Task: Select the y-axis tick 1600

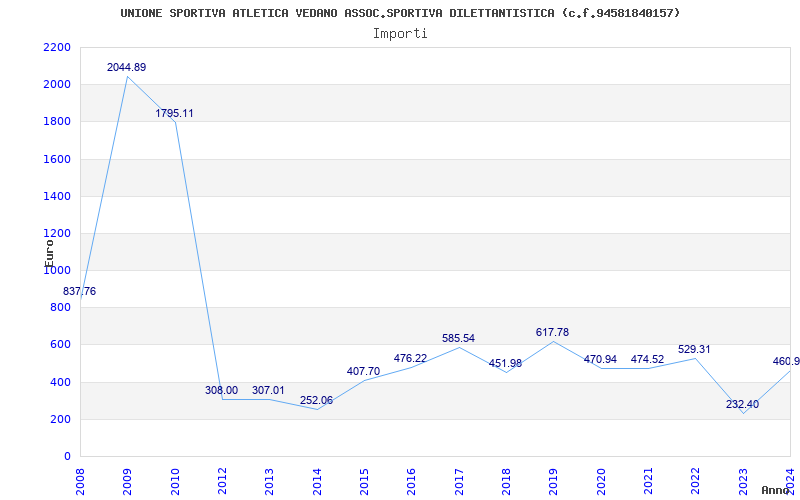Action: (x=57, y=159)
